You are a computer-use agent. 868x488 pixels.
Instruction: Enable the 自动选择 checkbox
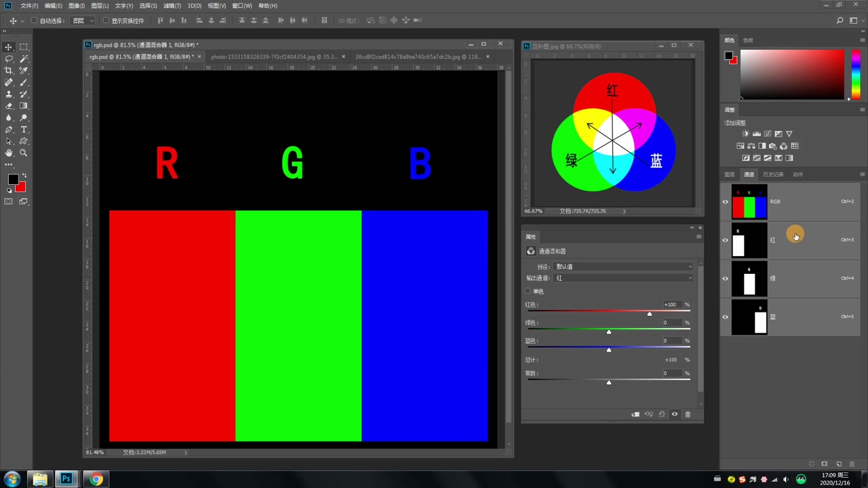pyautogui.click(x=34, y=21)
